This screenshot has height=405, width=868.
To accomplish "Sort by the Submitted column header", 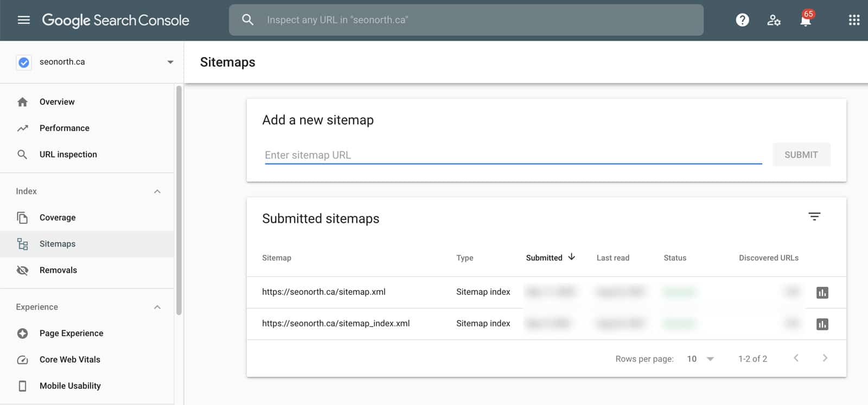I will click(x=544, y=258).
